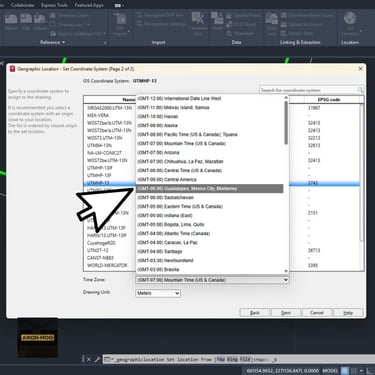Click Extract Data in the ribbon
Viewport: 375px width, 375px height.
[x=298, y=33]
